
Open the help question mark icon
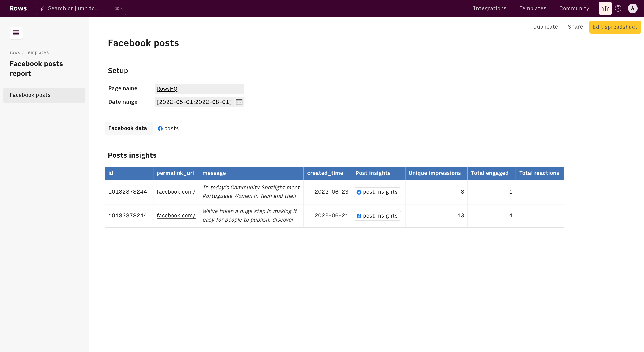(x=618, y=8)
